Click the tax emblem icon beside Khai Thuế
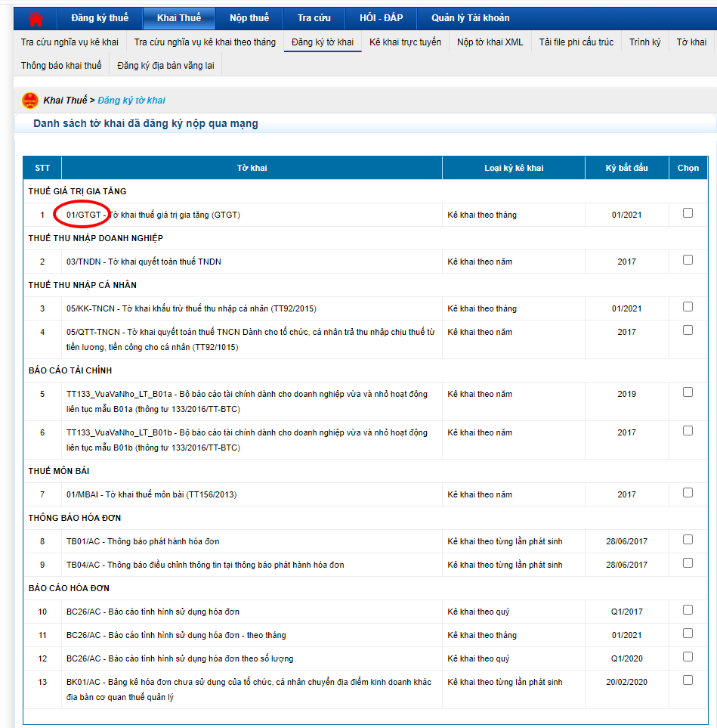Image resolution: width=717 pixels, height=728 pixels. 30,101
